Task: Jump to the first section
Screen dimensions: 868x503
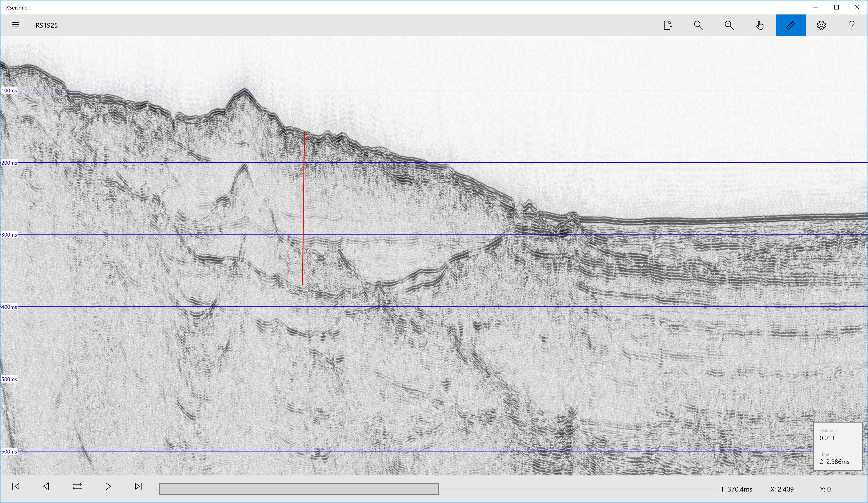Action: 16,486
